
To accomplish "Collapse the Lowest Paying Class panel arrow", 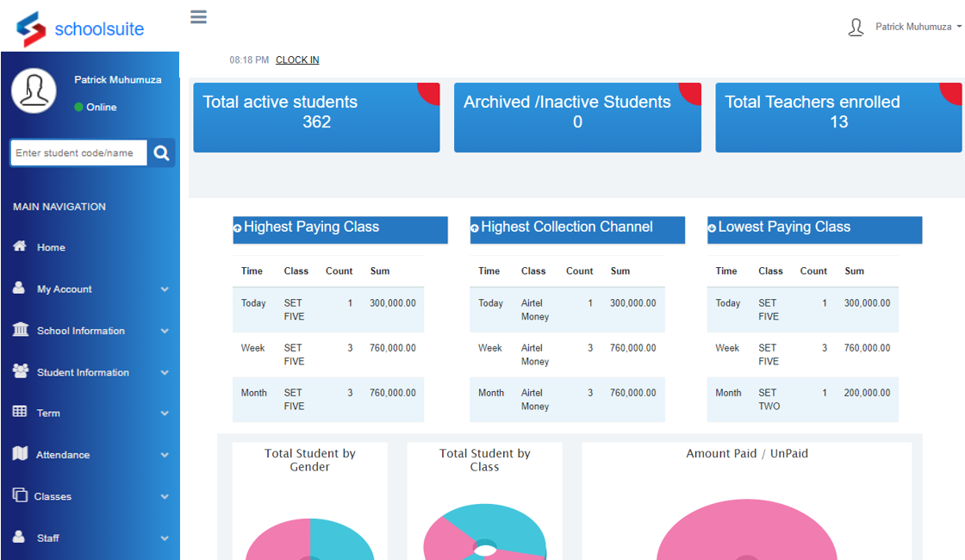I will tap(712, 228).
